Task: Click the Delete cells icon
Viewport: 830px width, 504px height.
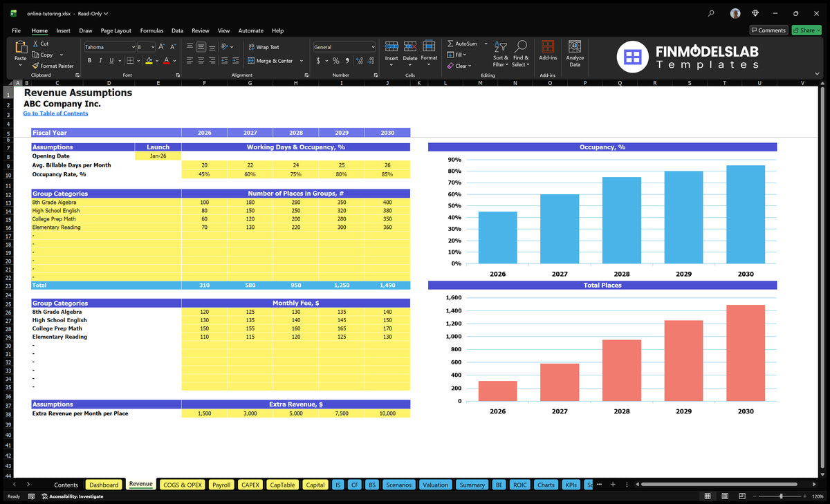Action: click(410, 47)
